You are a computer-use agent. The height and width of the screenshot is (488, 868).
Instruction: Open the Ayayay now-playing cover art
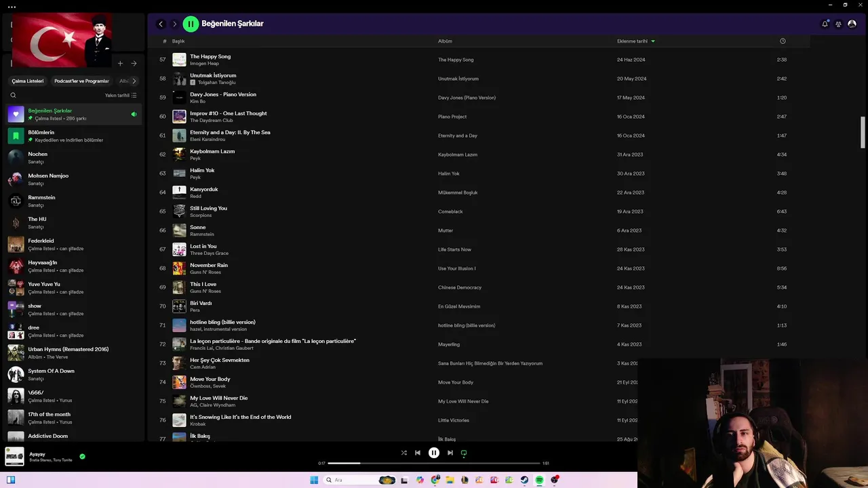(x=14, y=456)
